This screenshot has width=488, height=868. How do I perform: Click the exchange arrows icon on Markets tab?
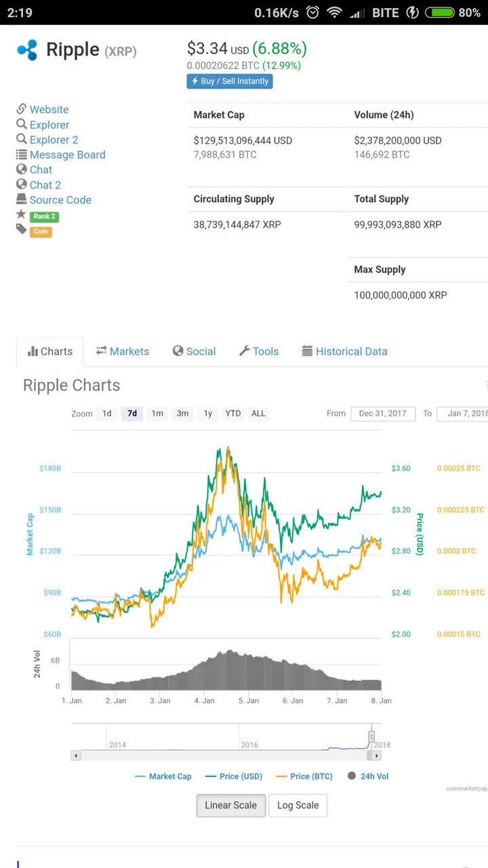click(x=102, y=351)
